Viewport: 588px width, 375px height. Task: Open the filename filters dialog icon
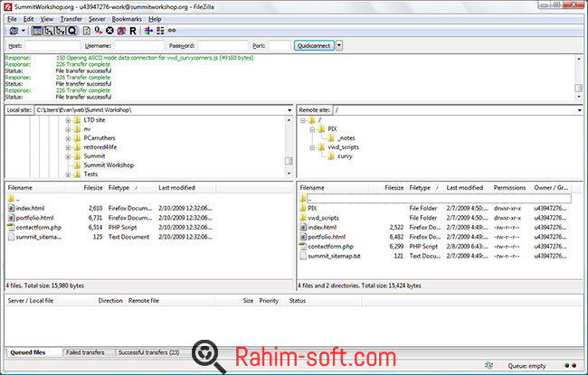[x=148, y=31]
